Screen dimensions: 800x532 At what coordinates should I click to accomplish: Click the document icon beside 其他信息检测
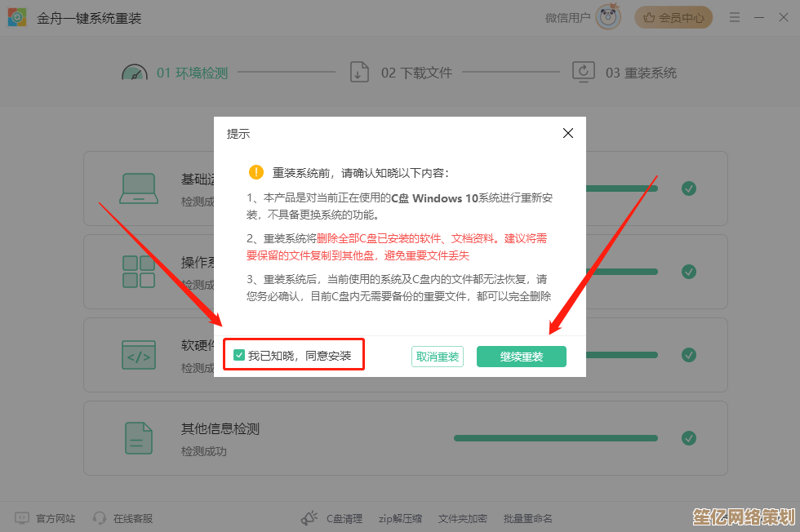[x=139, y=438]
